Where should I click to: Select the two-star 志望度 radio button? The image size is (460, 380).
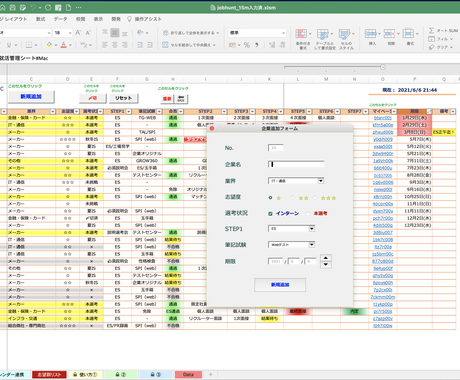[x=293, y=198]
